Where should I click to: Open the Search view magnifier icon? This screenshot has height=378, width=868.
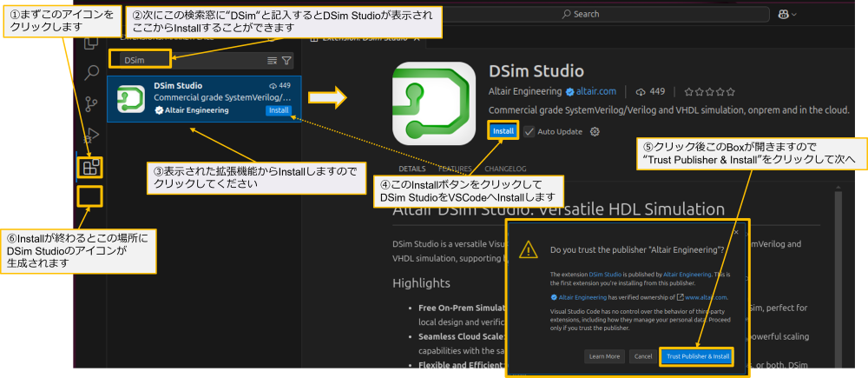(x=91, y=72)
